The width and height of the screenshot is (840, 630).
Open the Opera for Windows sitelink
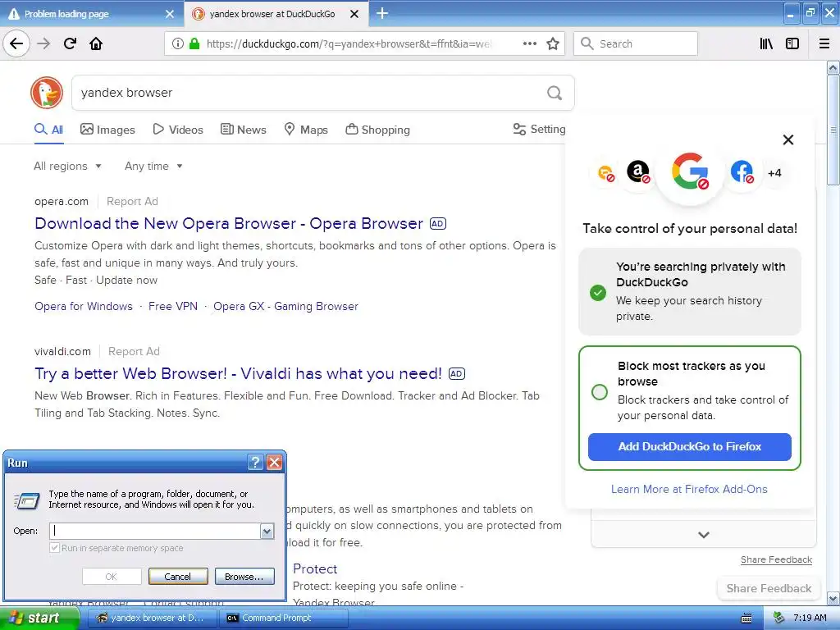84,307
